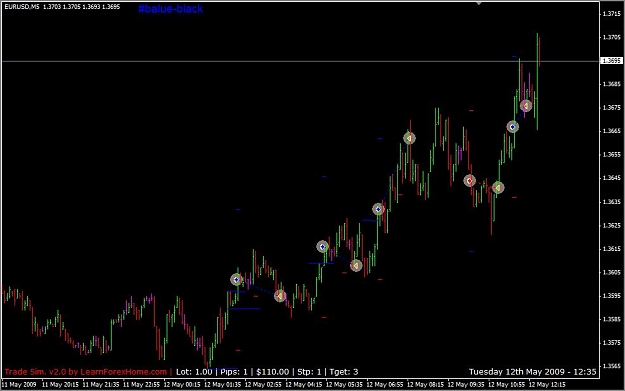Click the 12 May 04:15 time axis label
Viewport: 625px width, 391px height.
[x=304, y=385]
